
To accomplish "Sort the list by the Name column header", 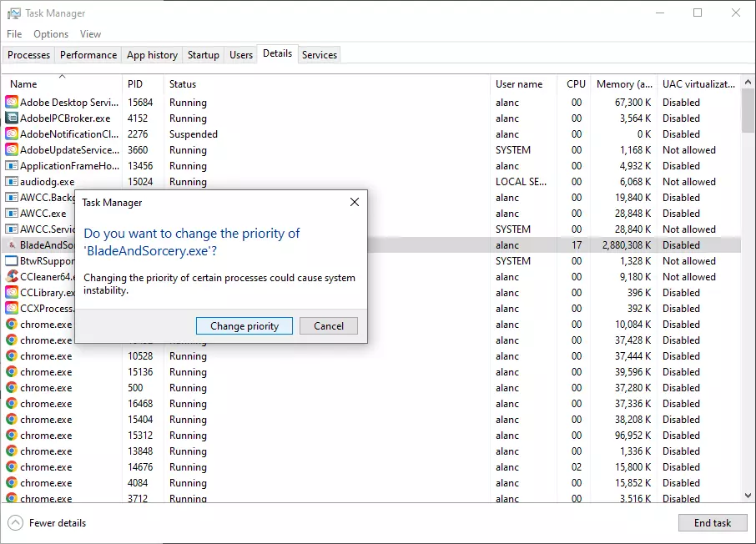I will (x=23, y=84).
